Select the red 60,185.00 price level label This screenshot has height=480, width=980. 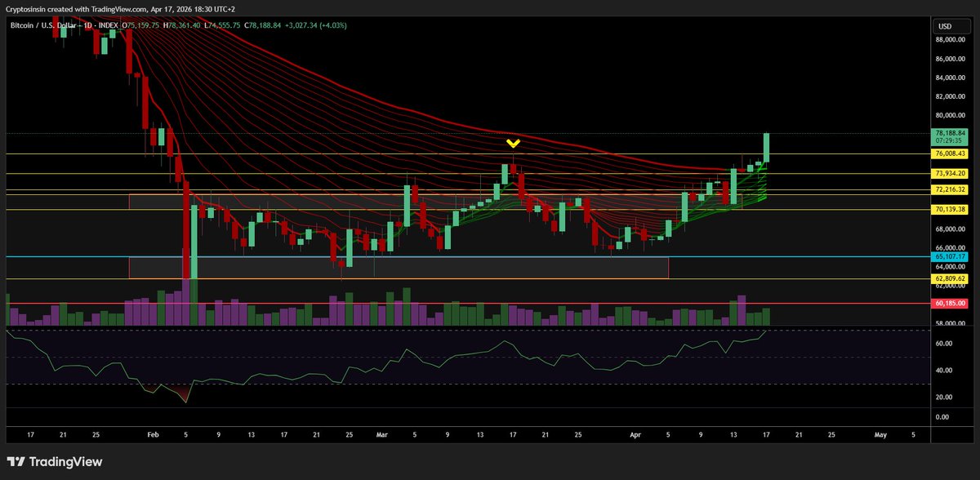click(950, 303)
